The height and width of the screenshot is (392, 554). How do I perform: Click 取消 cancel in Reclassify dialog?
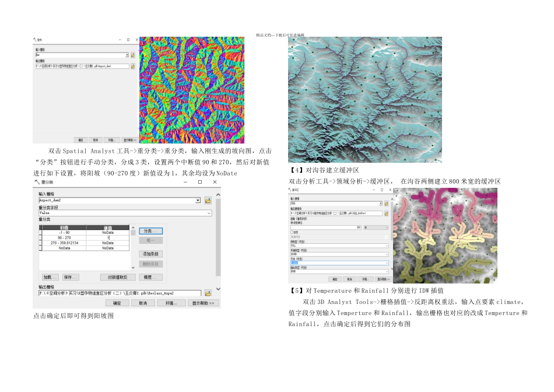click(143, 303)
